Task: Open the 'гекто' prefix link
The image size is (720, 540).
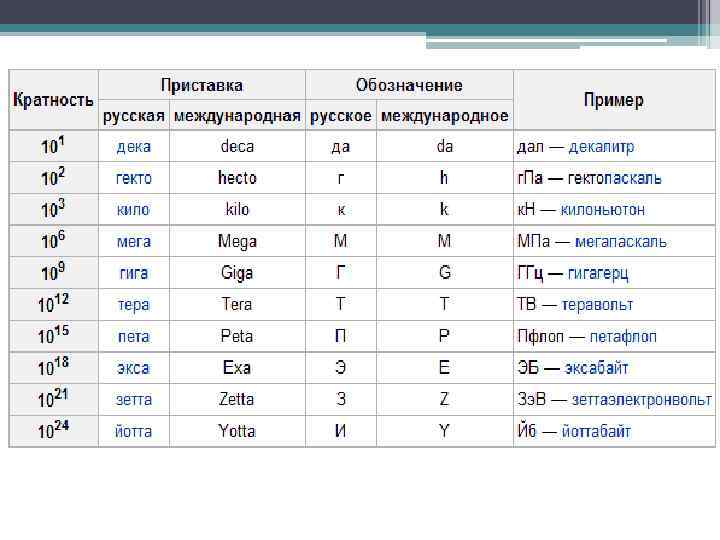Action: click(x=134, y=178)
